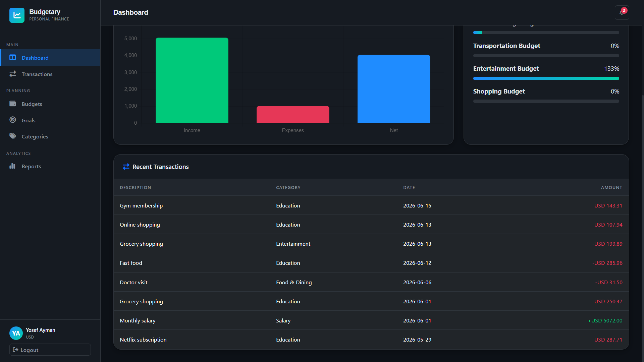Click the Dashboard sidebar icon
Image resolution: width=644 pixels, height=362 pixels.
13,57
